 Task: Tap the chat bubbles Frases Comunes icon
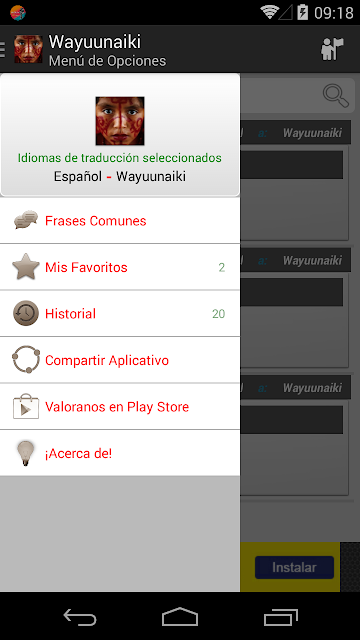coord(26,220)
